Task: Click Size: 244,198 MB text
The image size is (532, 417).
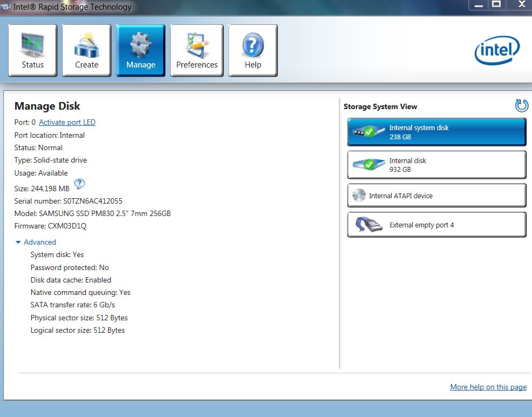Action: click(x=42, y=189)
